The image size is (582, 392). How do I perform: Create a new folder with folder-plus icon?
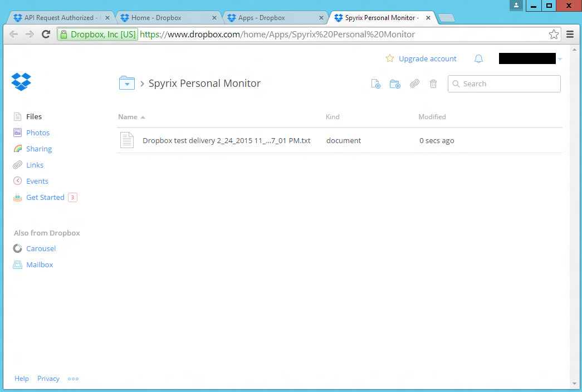coord(395,84)
